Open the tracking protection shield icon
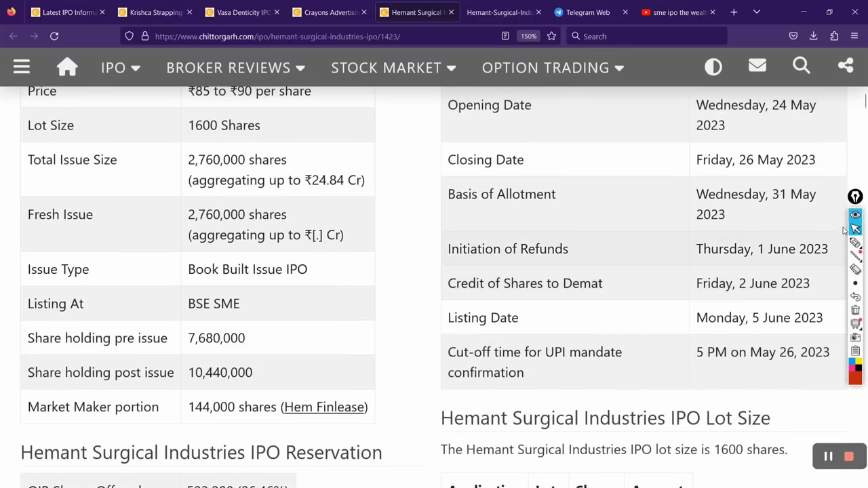This screenshot has height=488, width=868. (x=130, y=36)
